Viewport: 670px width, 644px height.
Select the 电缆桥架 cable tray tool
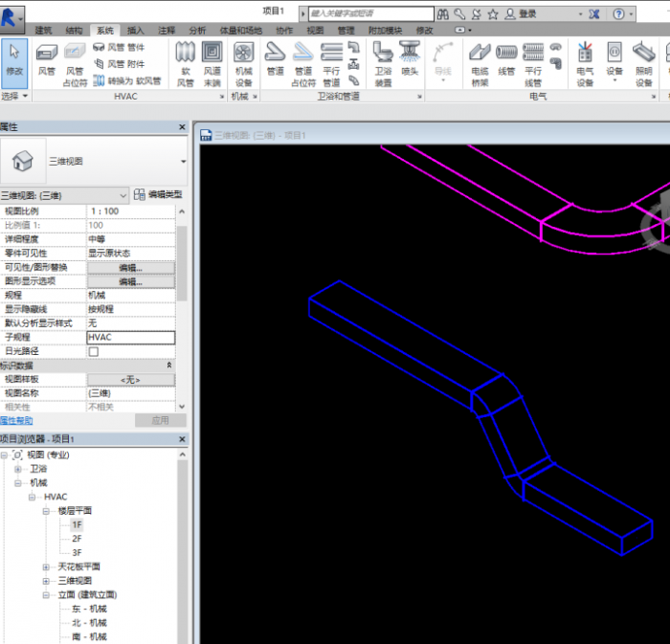480,61
